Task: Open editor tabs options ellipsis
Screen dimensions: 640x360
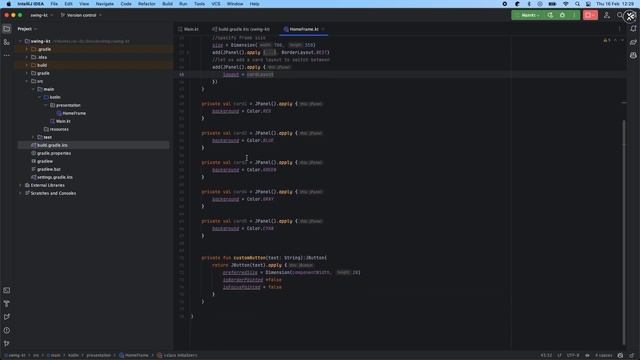Action: [619, 29]
